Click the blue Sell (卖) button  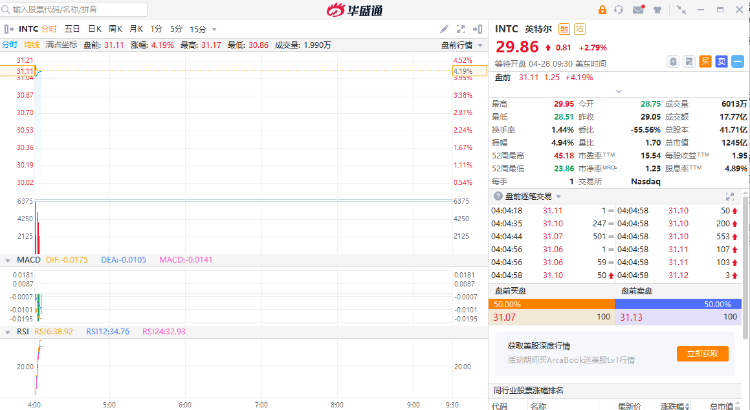pyautogui.click(x=721, y=62)
